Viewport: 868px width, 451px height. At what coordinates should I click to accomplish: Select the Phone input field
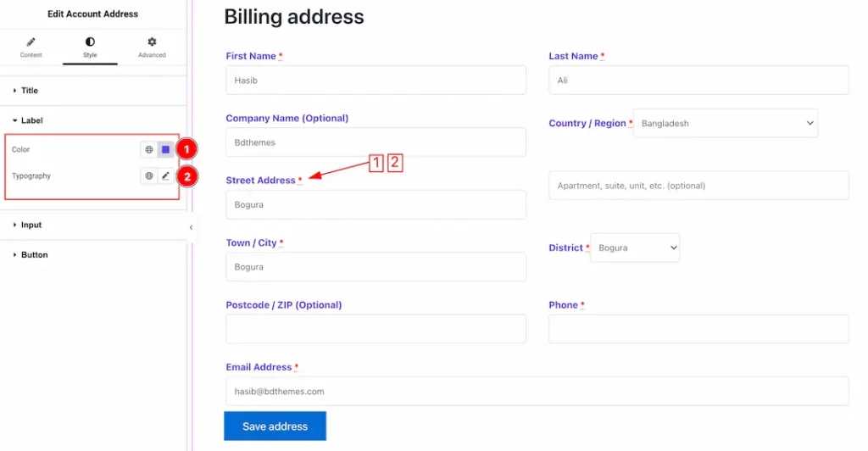click(698, 329)
